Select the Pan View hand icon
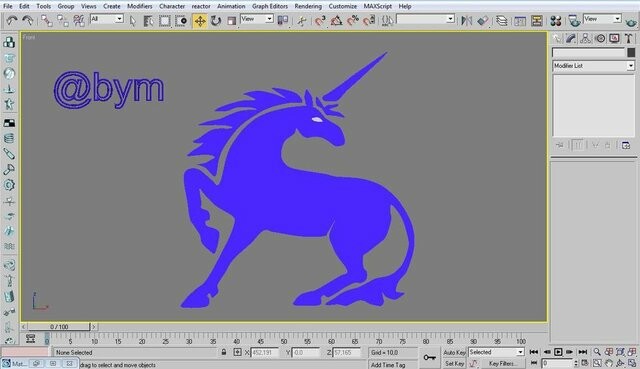The width and height of the screenshot is (640, 369). pos(609,363)
